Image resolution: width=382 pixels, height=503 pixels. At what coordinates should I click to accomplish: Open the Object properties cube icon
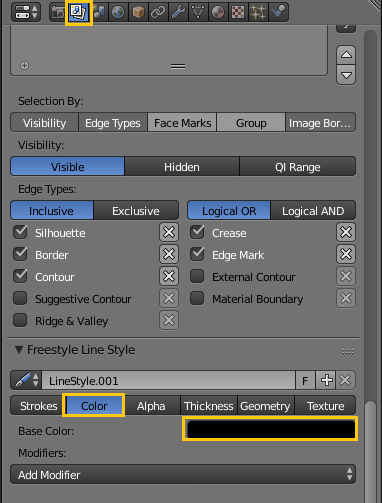[x=138, y=12]
